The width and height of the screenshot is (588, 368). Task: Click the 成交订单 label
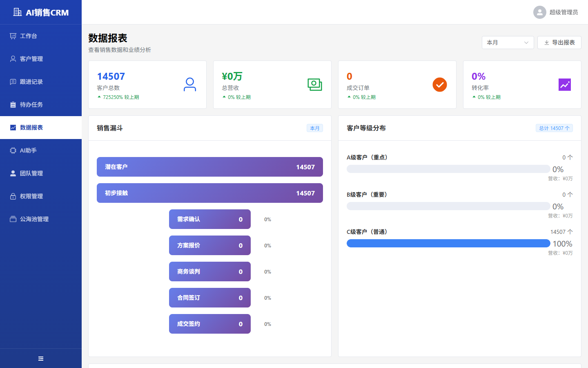coord(358,88)
